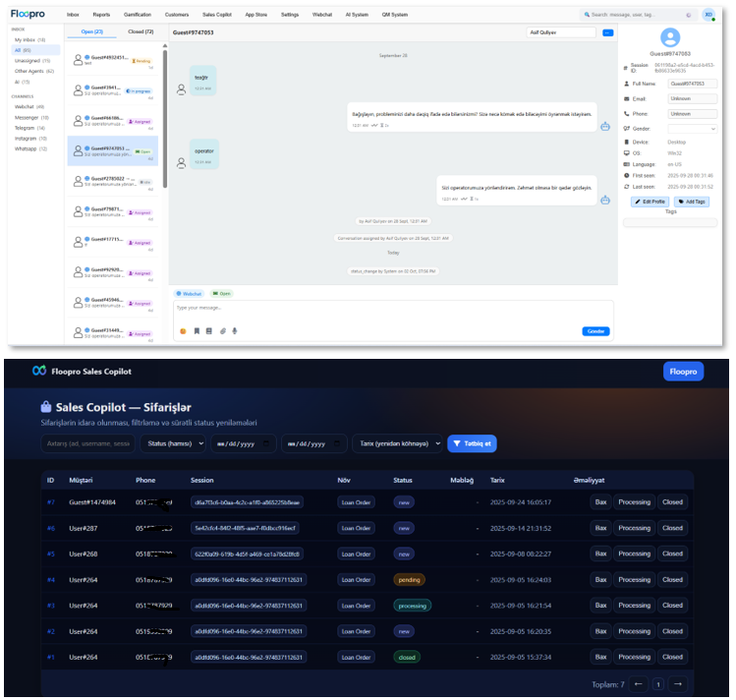This screenshot has height=700, width=736.
Task: Filter by the Whatsapp channel
Action: click(x=31, y=149)
